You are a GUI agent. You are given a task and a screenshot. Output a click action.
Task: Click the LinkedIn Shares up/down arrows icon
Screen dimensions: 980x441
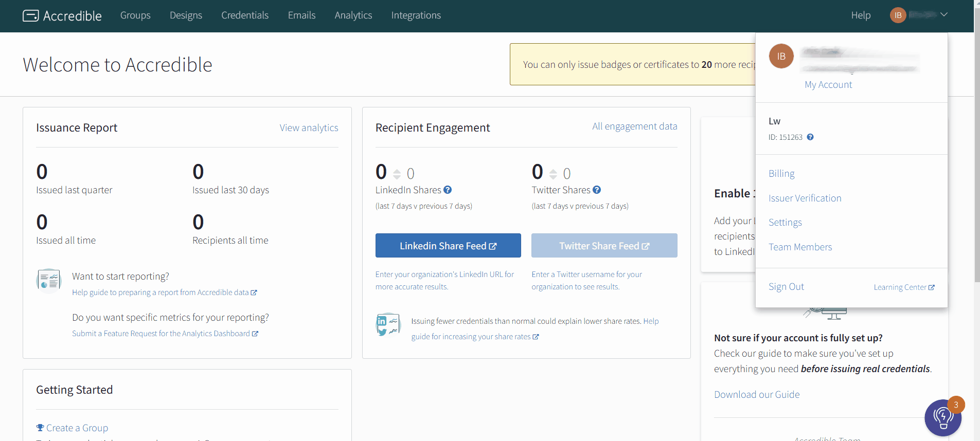pyautogui.click(x=397, y=174)
